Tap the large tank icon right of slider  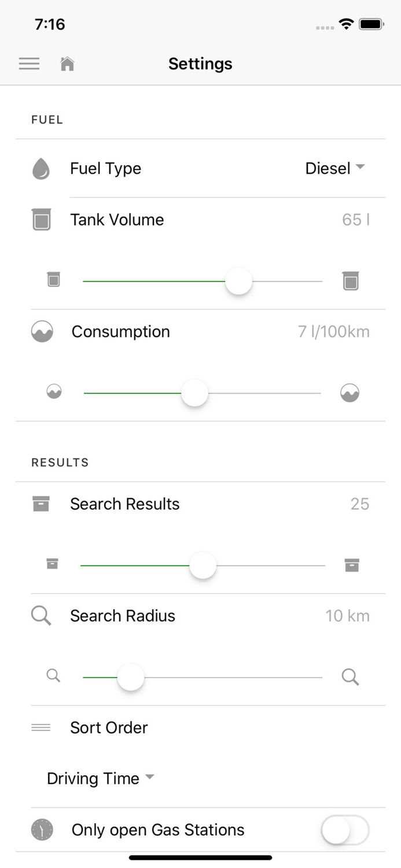pyautogui.click(x=350, y=280)
